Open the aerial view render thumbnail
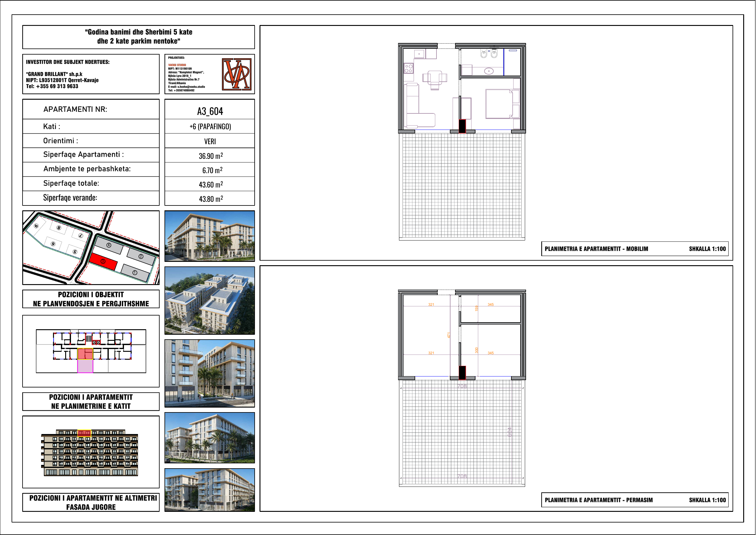 (x=210, y=301)
